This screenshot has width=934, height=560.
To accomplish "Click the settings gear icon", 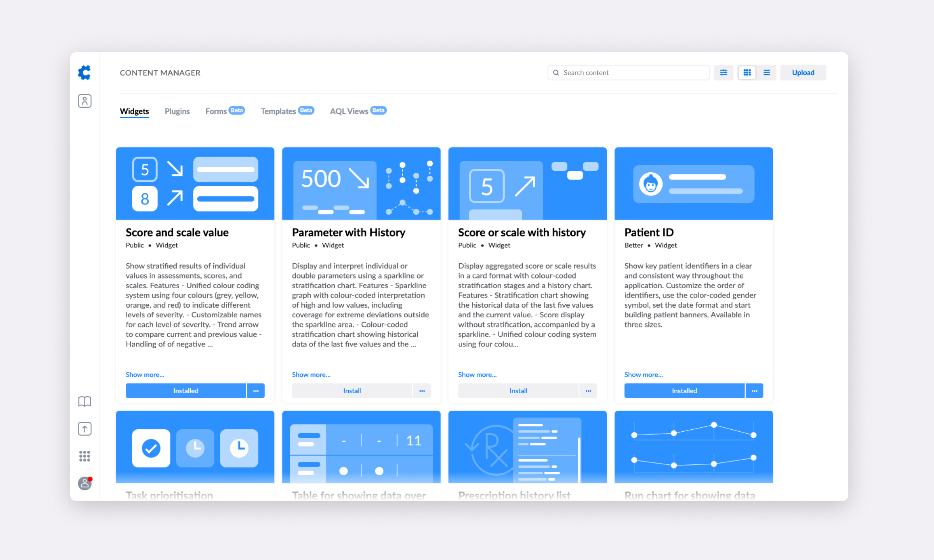I will (84, 73).
